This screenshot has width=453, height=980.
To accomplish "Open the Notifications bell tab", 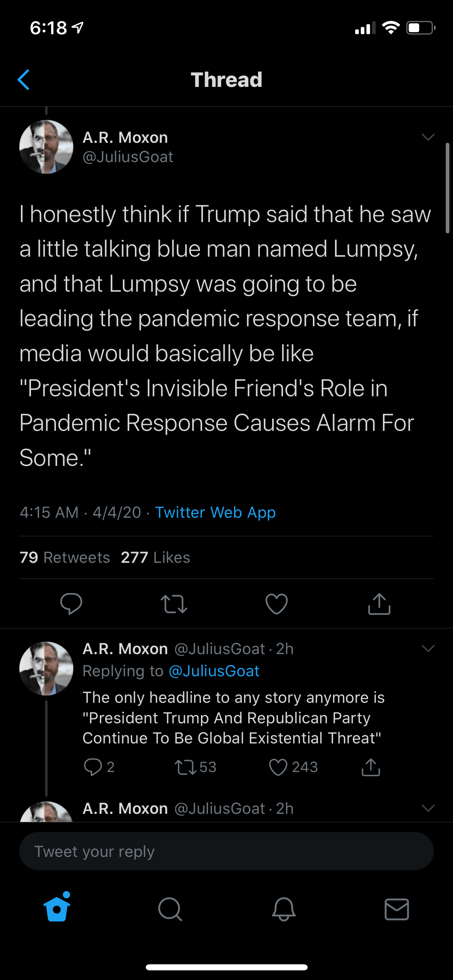I will pos(283,909).
